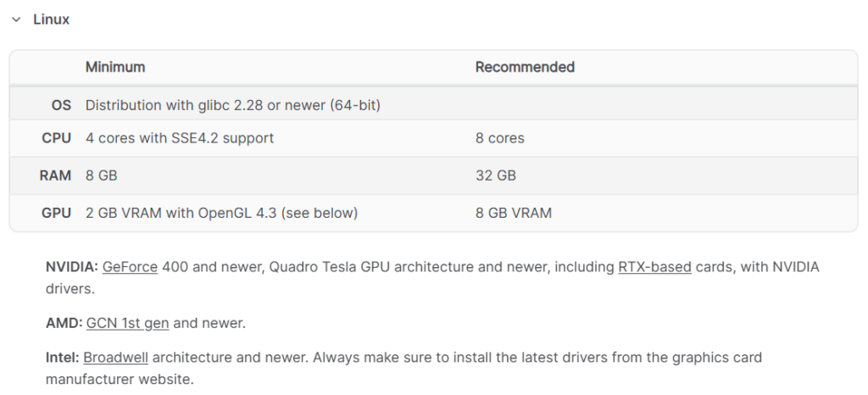Open the Broadwell architecture link
868x395 pixels.
[x=115, y=358]
